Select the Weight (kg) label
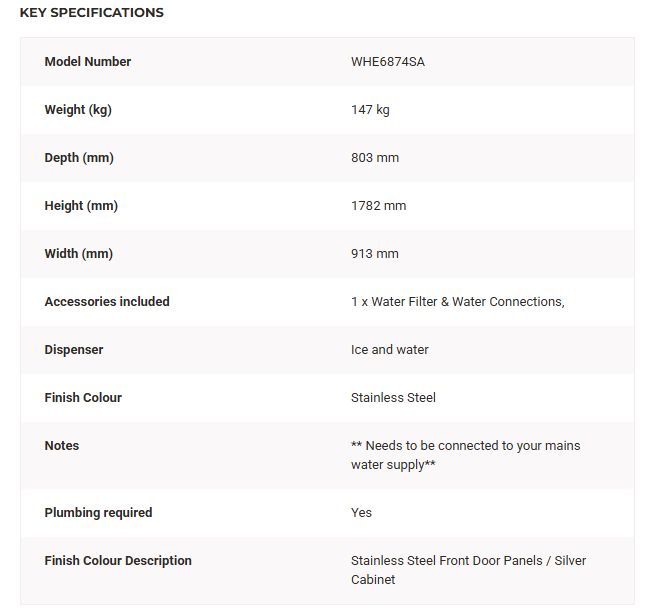Viewport: 652px width, 616px height. click(78, 110)
